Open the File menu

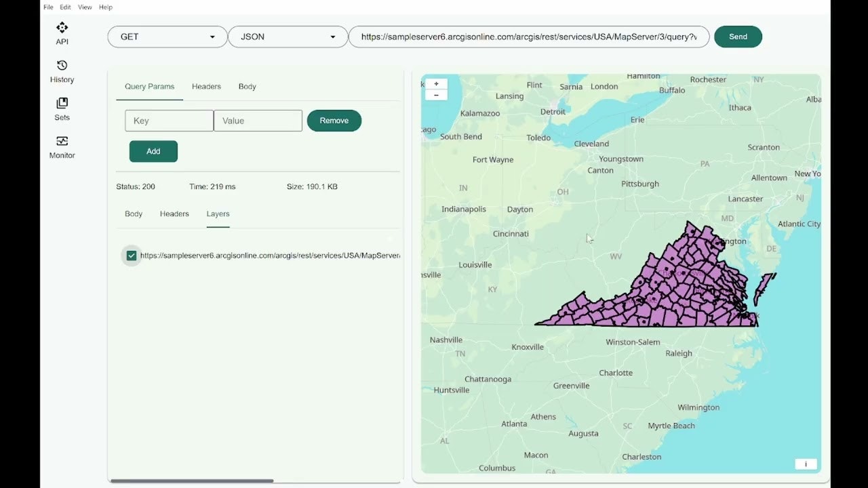[x=48, y=7]
